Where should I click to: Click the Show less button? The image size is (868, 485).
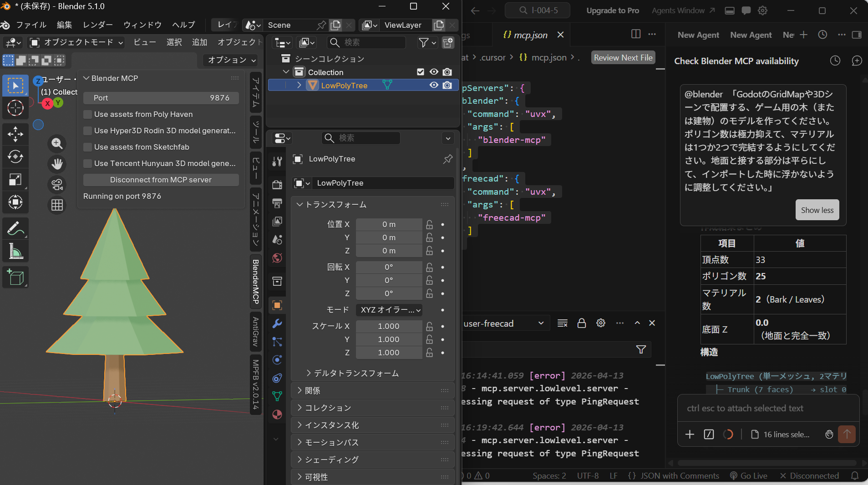(817, 210)
